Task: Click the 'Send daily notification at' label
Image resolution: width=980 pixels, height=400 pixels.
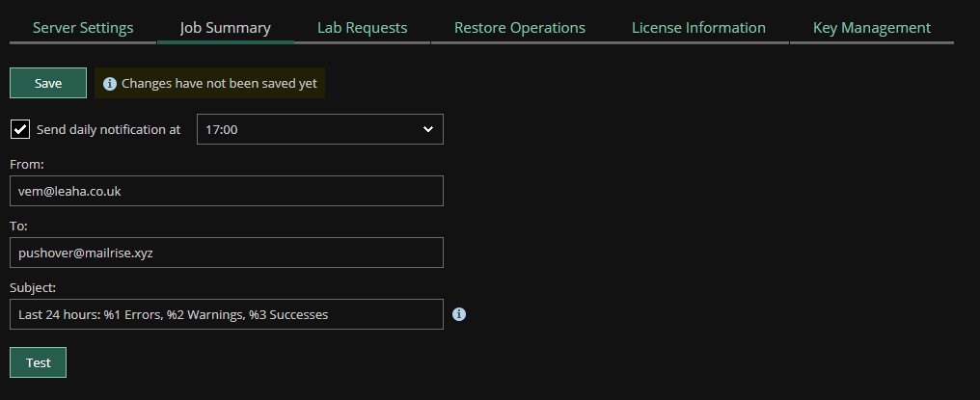Action: [108, 129]
